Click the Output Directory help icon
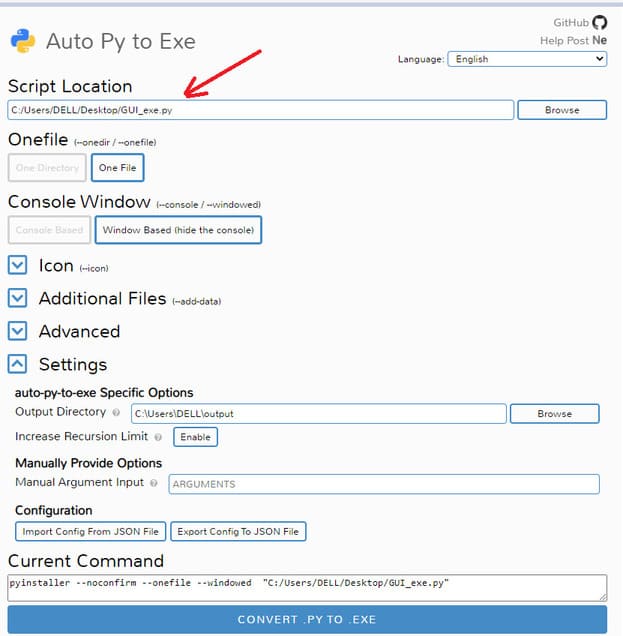The width and height of the screenshot is (623, 636). click(116, 413)
